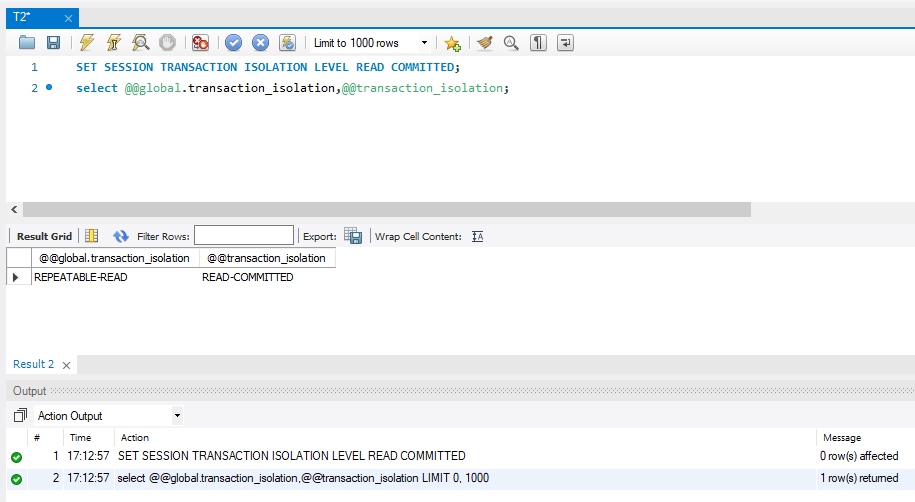Screen dimensions: 915x502
Task: Execute statement under cursor lightning icon
Action: pyautogui.click(x=114, y=43)
